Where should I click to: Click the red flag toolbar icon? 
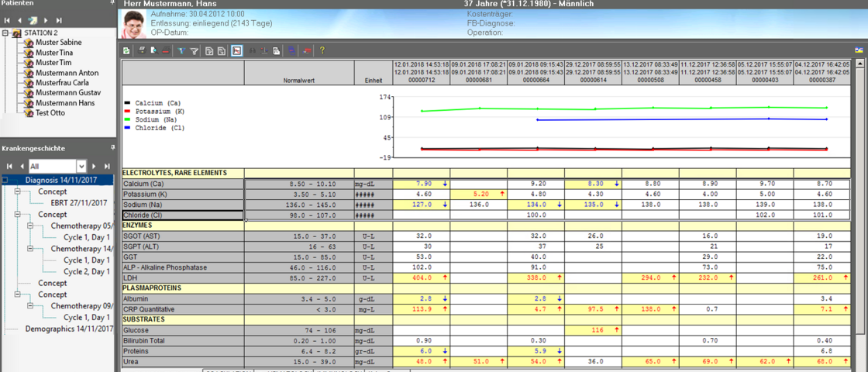(x=307, y=50)
